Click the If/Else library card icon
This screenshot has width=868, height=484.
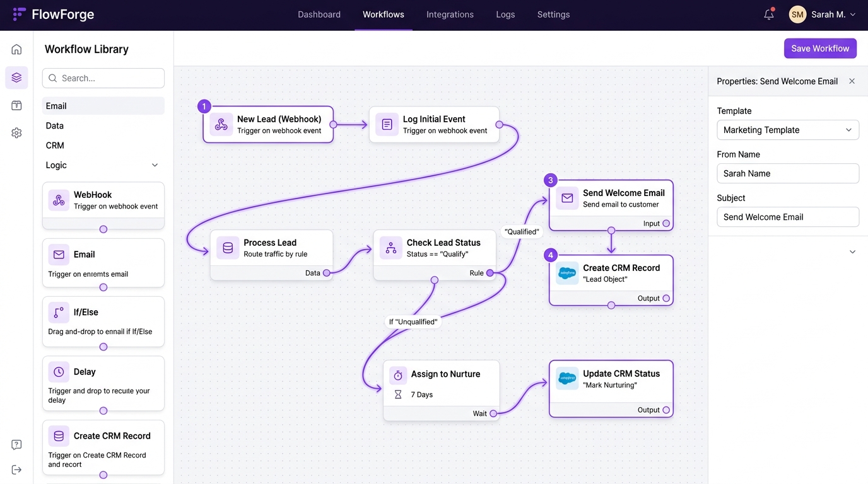coord(59,312)
